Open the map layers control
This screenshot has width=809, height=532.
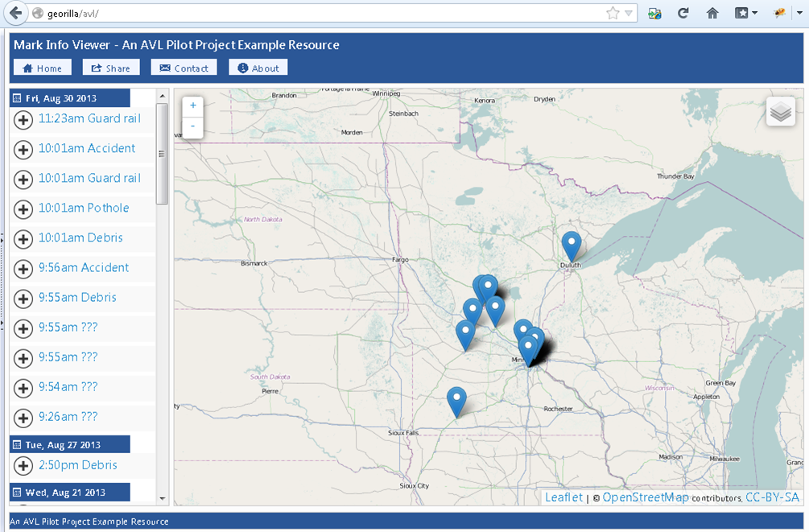point(780,113)
